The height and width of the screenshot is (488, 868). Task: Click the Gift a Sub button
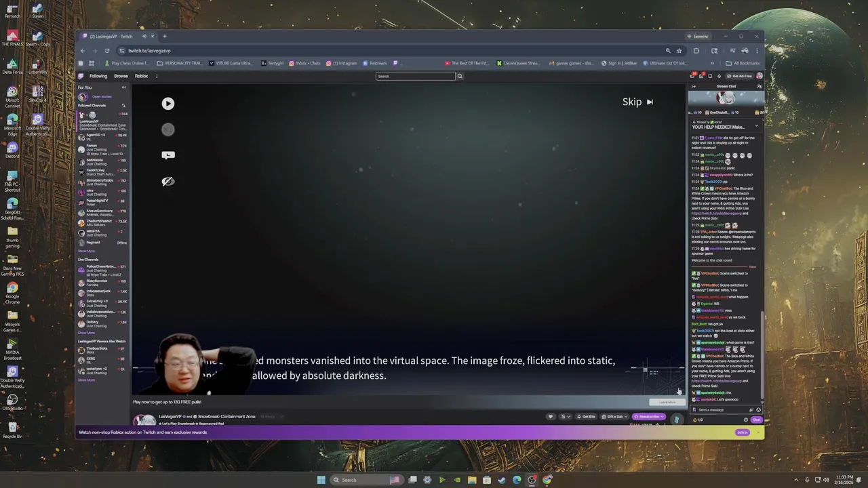(614, 417)
